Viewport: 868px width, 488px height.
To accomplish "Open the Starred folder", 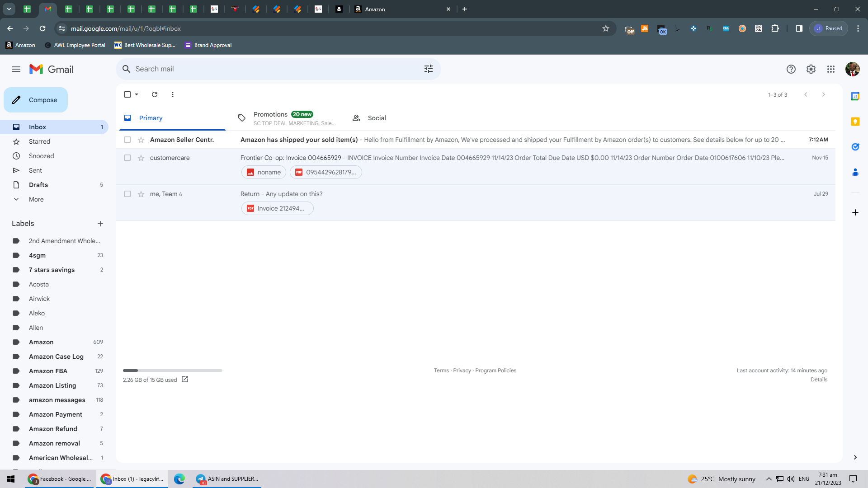I will click(54, 141).
